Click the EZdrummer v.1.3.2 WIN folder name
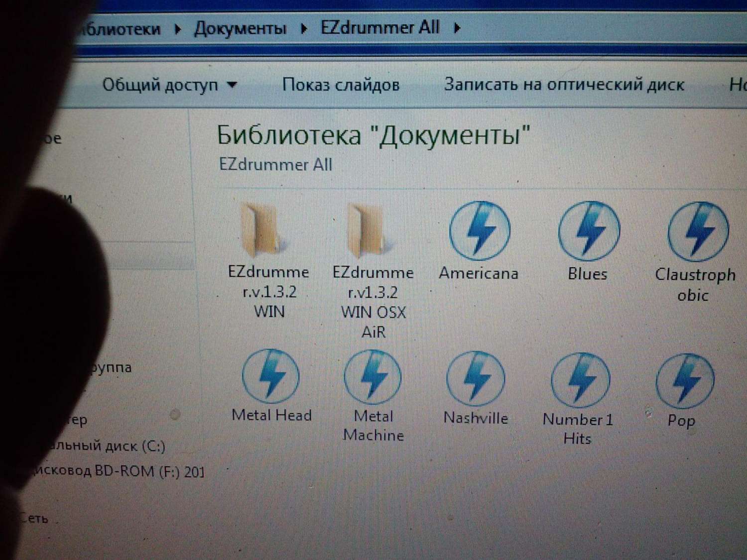 (x=269, y=292)
